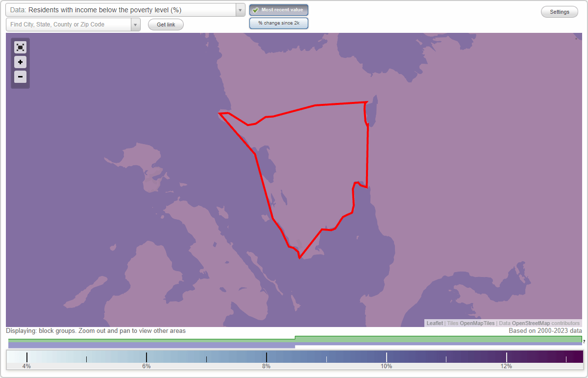
Task: Open the Settings button
Action: pos(560,12)
